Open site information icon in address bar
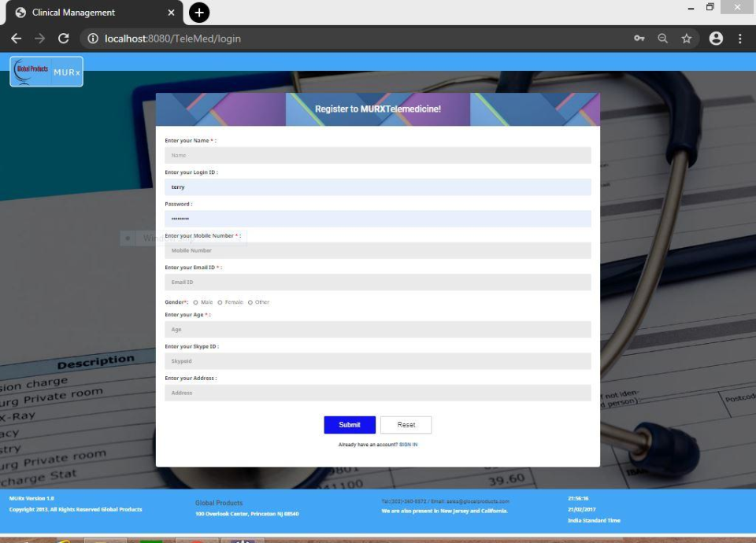 93,39
